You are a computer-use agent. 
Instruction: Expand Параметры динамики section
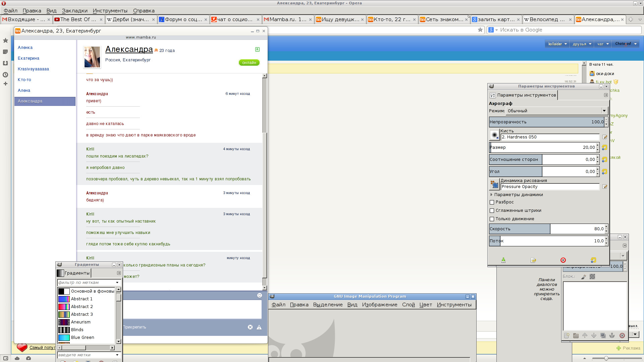click(491, 195)
